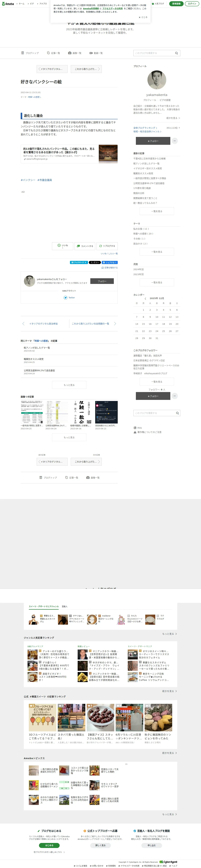
Task: Open 他ブログからお引っ越しはこちら link
Action: tap(49, 852)
